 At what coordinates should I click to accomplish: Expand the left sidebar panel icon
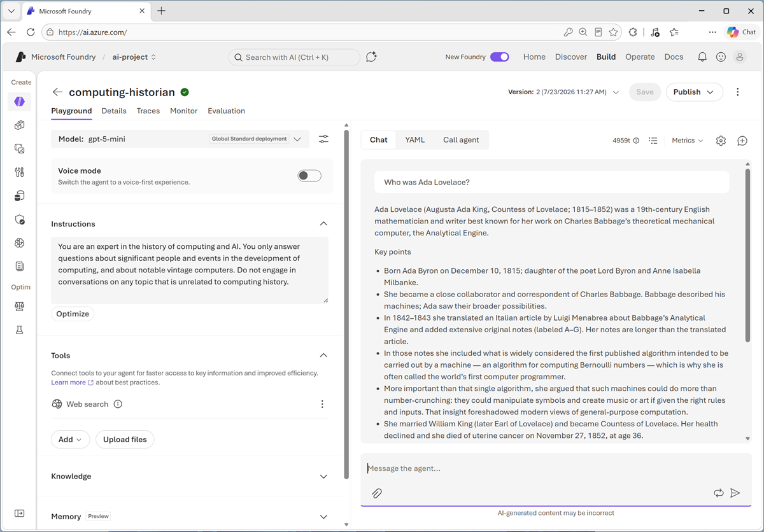click(20, 514)
